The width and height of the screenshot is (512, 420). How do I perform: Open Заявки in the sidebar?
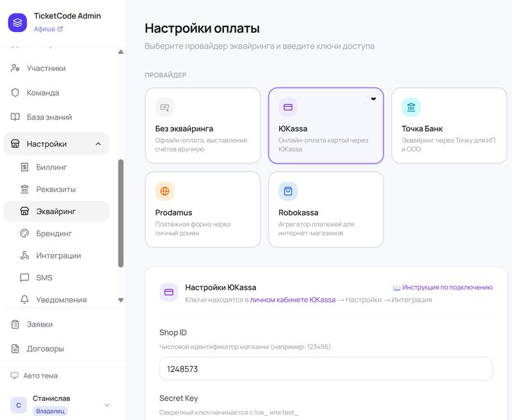click(x=56, y=325)
